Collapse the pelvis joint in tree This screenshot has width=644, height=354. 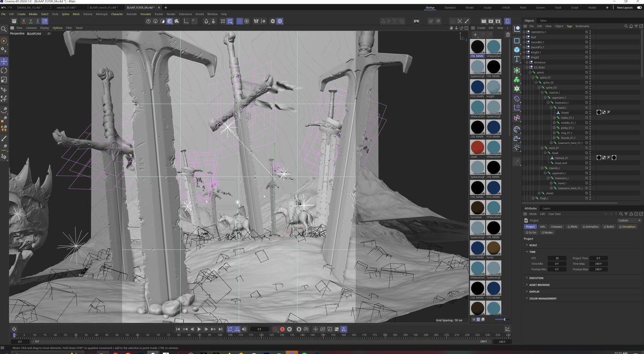(530, 72)
